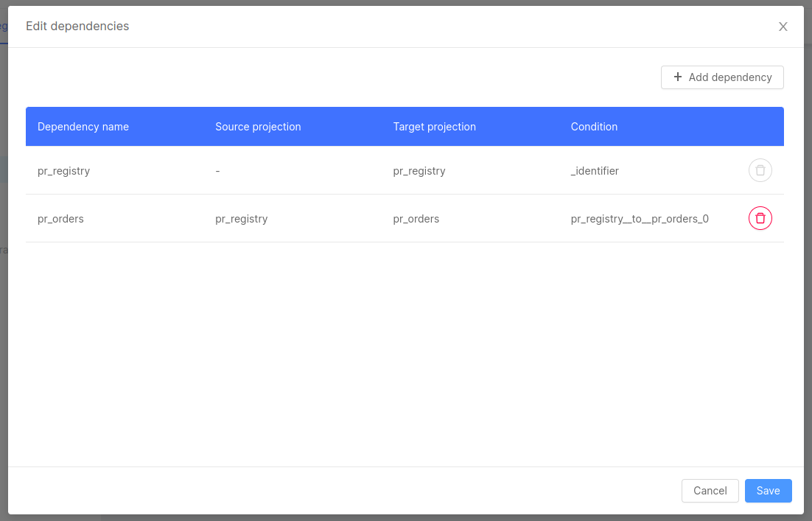
Task: Click the plus icon on Add dependency
Action: tap(677, 77)
